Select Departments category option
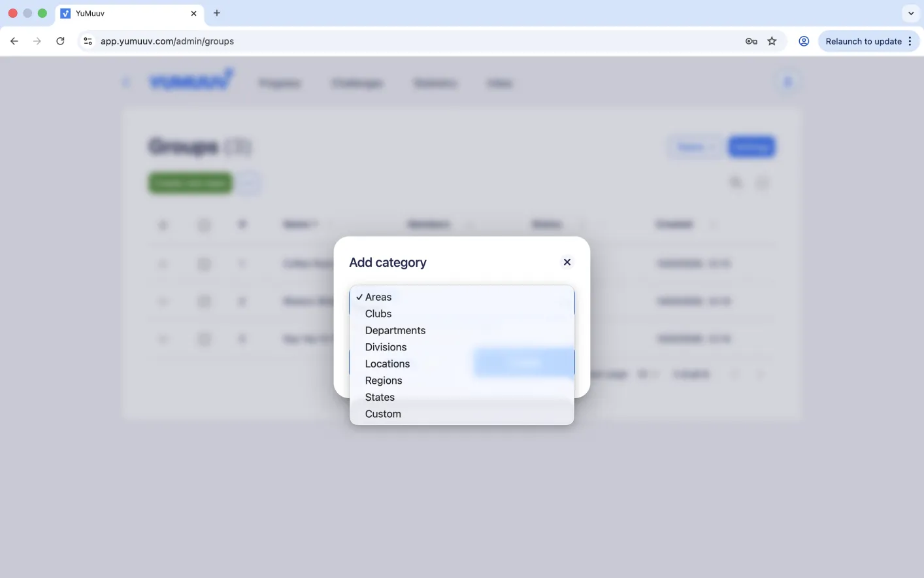The height and width of the screenshot is (578, 924). (x=461, y=330)
